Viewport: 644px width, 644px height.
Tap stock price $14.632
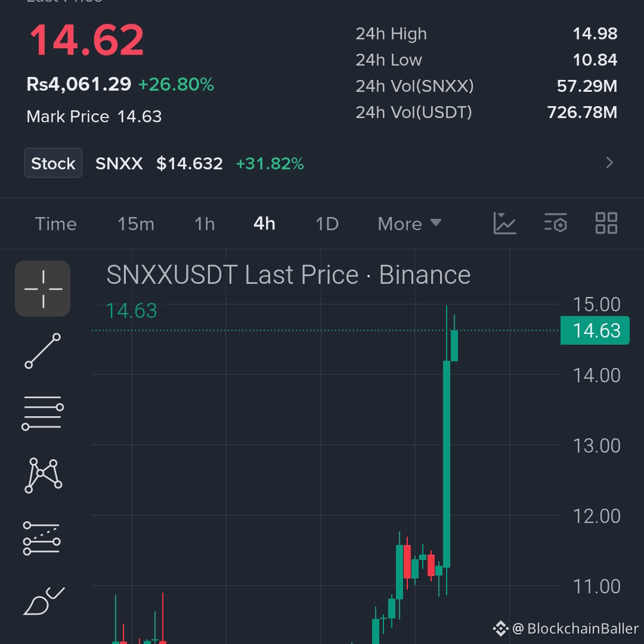190,163
